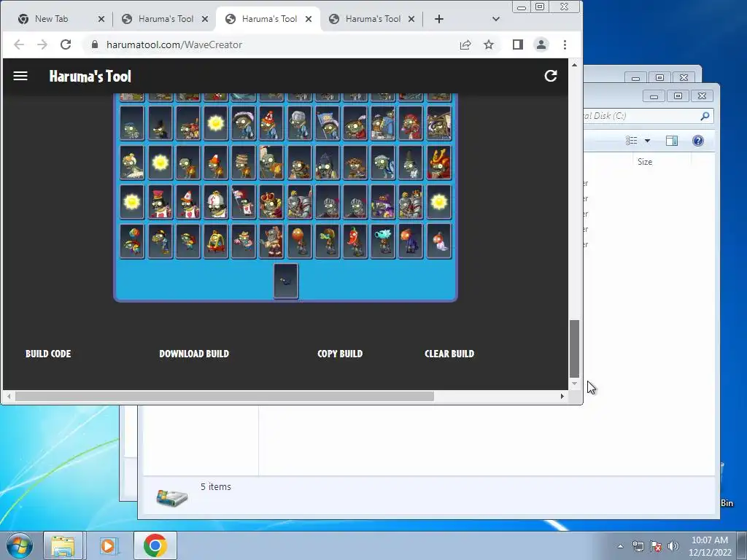Screen dimensions: 747x560
Task: Click the COPY BUILD button
Action: pyautogui.click(x=340, y=354)
